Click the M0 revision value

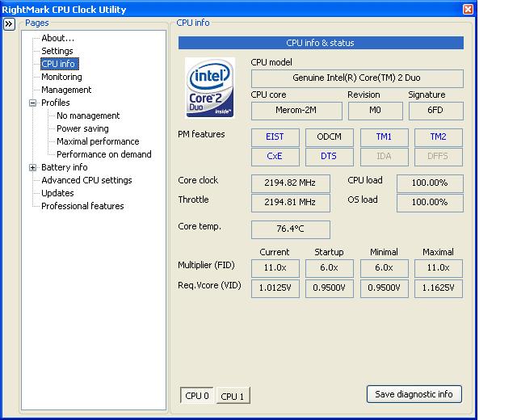point(375,111)
